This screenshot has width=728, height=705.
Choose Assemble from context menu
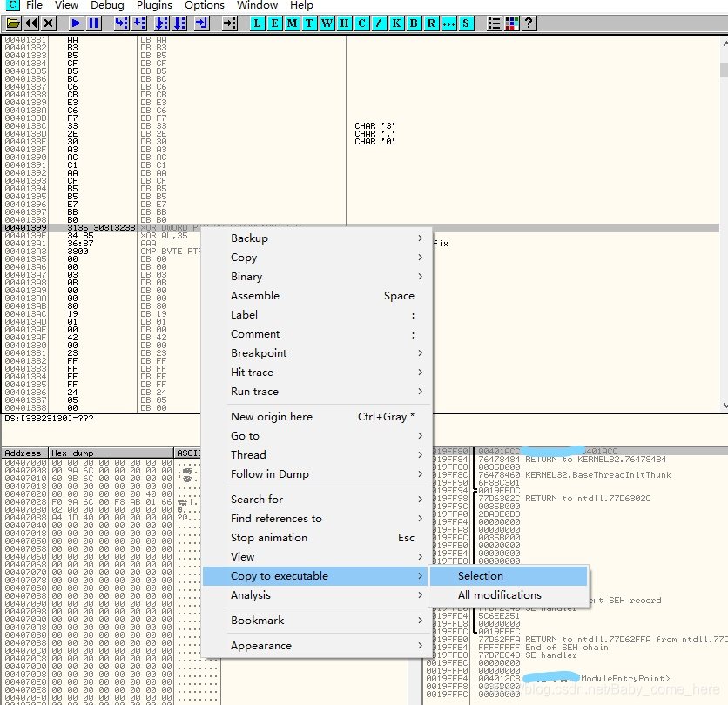pos(317,296)
